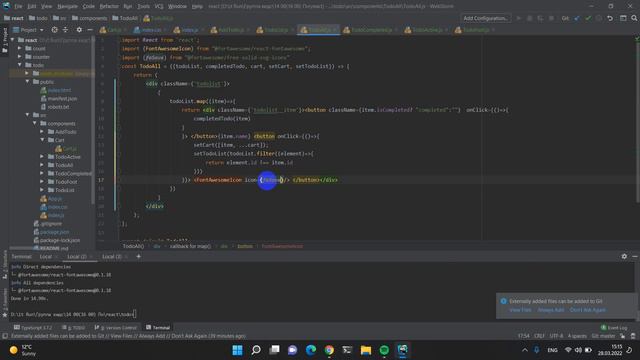Click Don't Ask Again link in notification
640x360 pixels.
pyautogui.click(x=588, y=310)
